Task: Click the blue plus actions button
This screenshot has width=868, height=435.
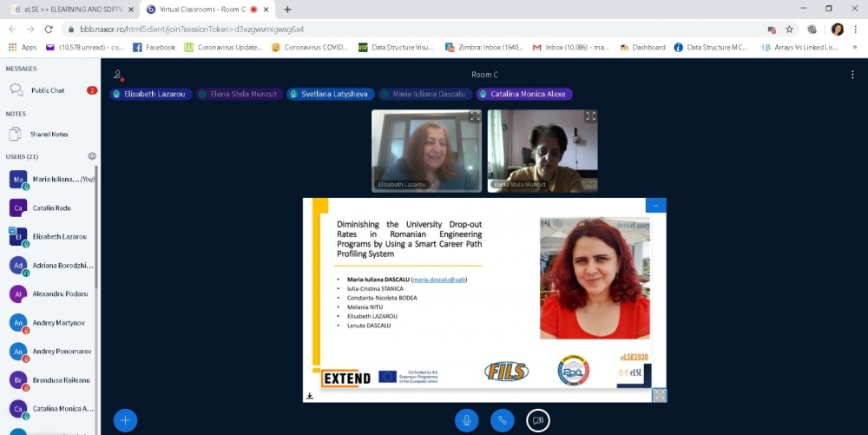Action: [x=125, y=420]
